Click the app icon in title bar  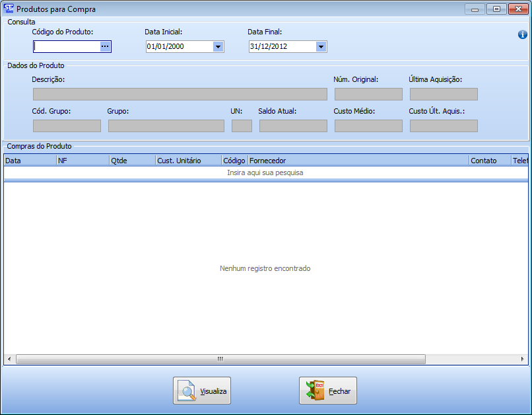[x=9, y=9]
